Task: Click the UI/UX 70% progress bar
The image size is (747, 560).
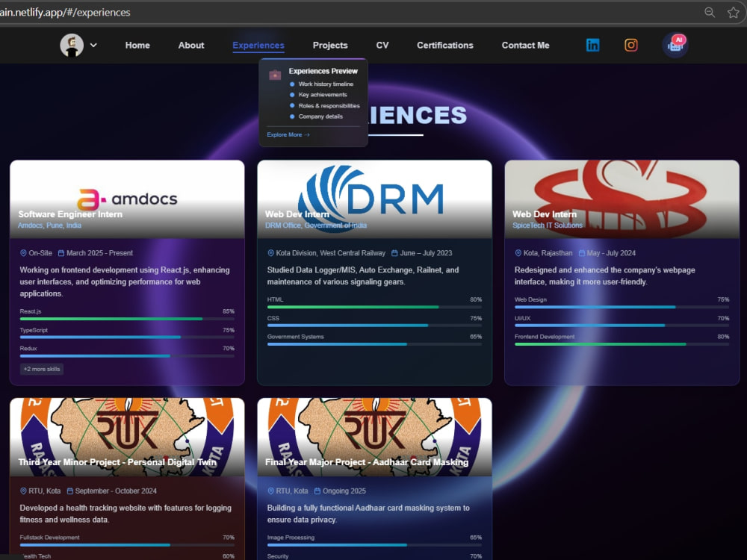Action: click(x=622, y=326)
